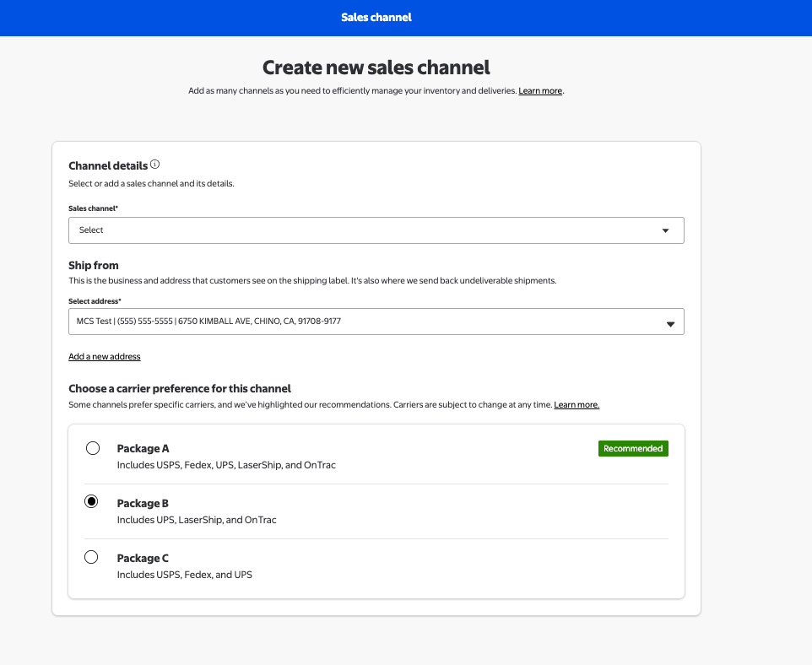Click the arrow on Sales channel dropdown
This screenshot has height=665, width=812.
pyautogui.click(x=665, y=230)
